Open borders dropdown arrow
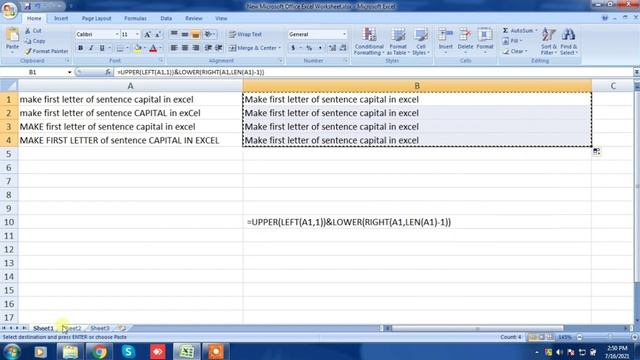This screenshot has height=360, width=640. [x=127, y=49]
